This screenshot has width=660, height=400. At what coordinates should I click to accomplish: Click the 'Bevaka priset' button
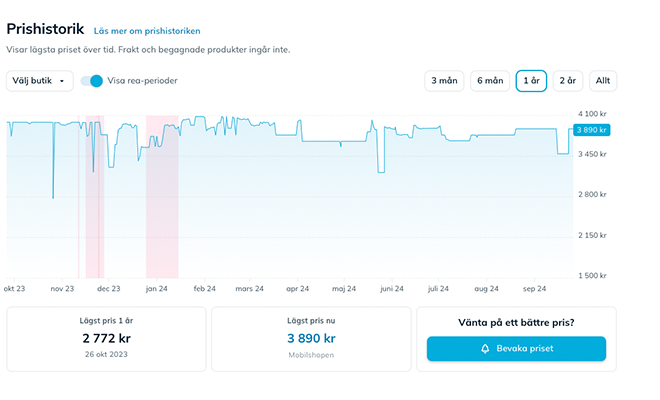(516, 349)
